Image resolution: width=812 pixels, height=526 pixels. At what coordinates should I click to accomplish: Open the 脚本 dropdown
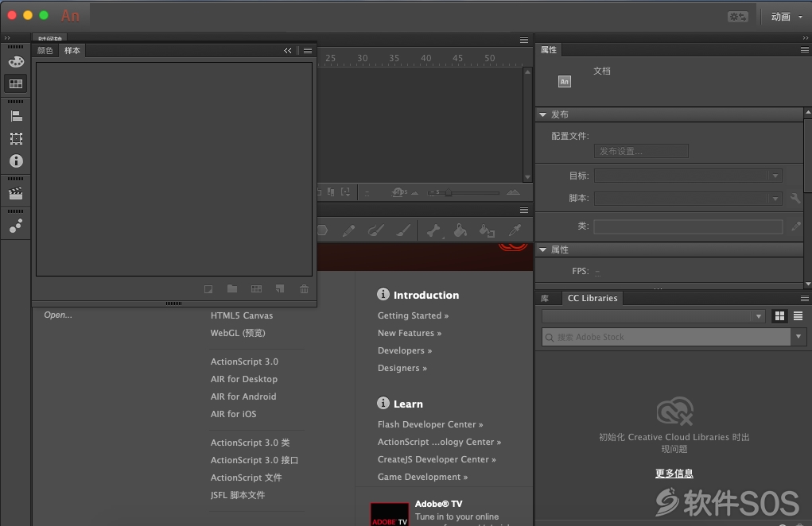[x=688, y=198]
